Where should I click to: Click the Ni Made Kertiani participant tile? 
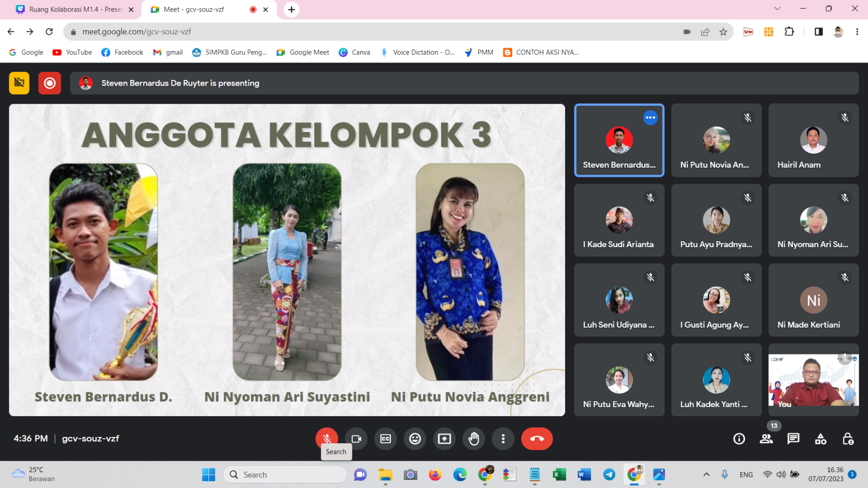813,300
